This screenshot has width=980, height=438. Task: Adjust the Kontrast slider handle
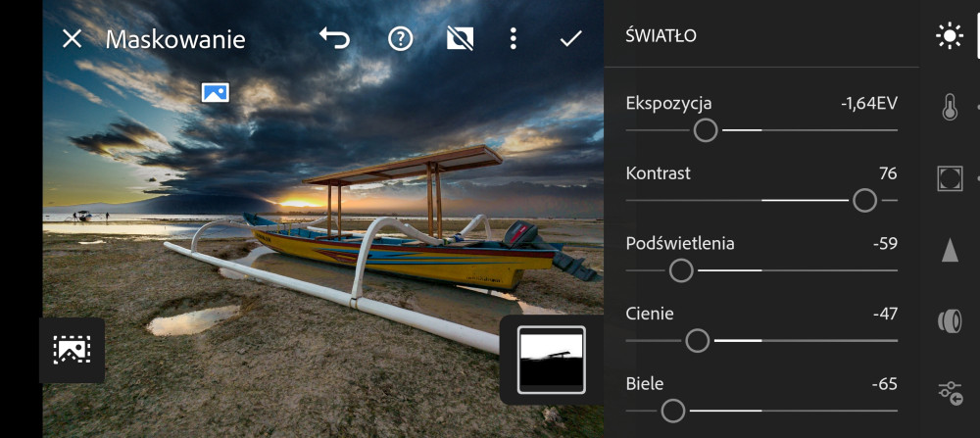tap(864, 201)
